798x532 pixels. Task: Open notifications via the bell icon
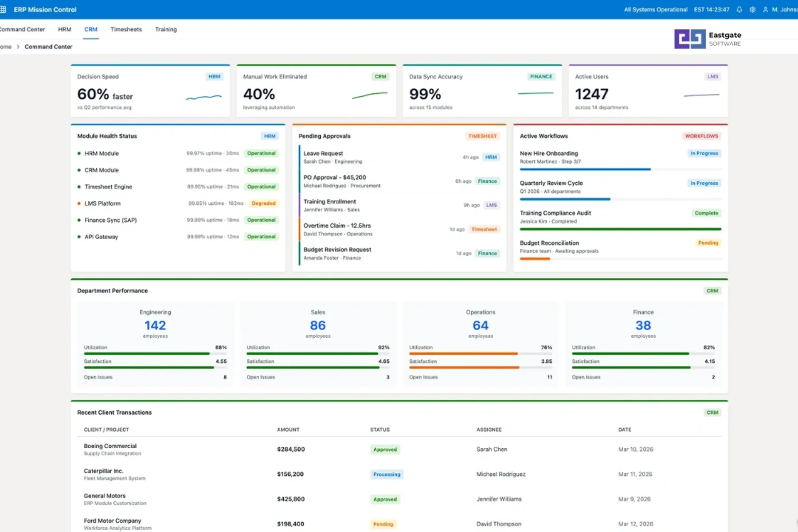click(739, 9)
